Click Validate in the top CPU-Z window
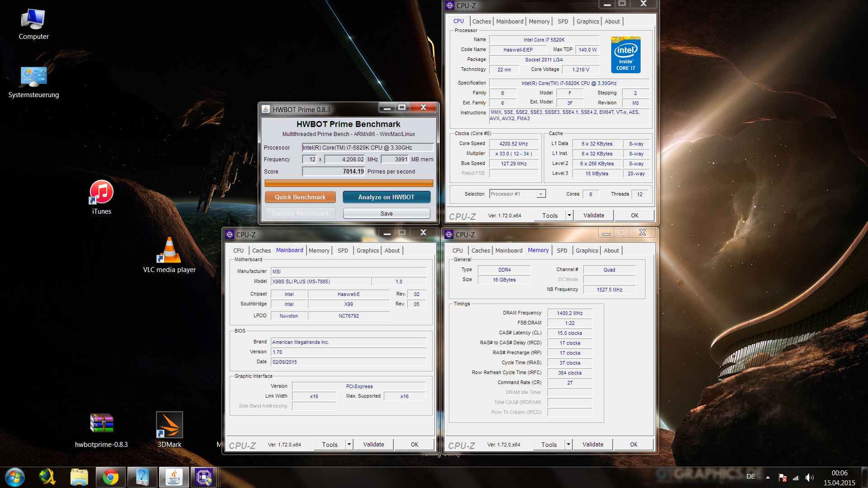This screenshot has width=868, height=488. 594,215
